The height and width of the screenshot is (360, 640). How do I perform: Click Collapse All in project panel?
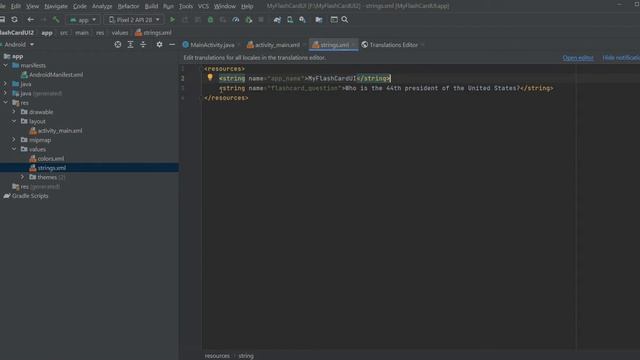pos(143,44)
